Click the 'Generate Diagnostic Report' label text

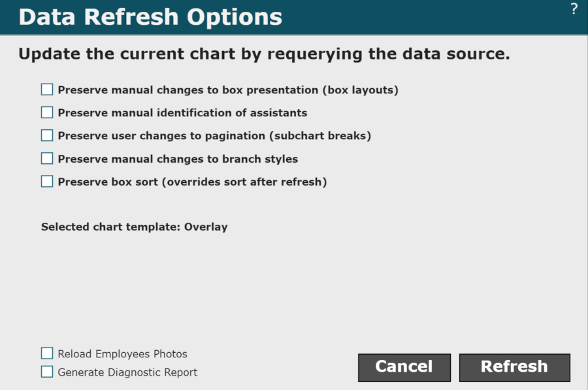coord(127,372)
